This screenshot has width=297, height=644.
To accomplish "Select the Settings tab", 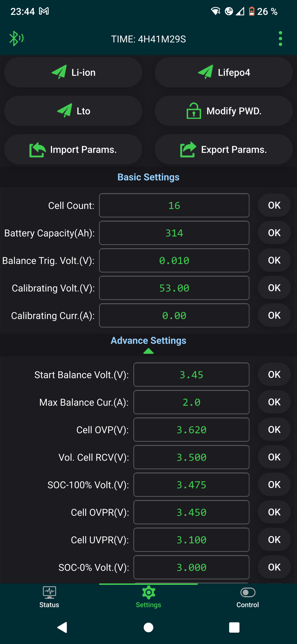I will 148,597.
